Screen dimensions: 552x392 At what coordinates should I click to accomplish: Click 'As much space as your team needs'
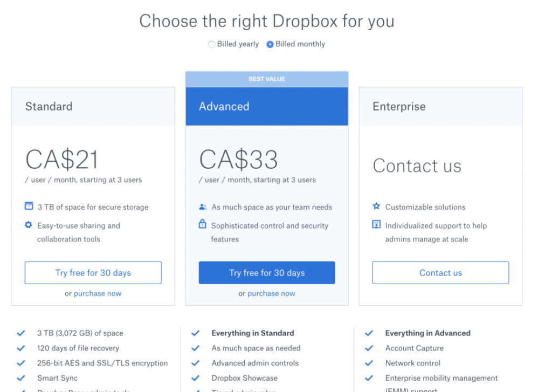272,207
